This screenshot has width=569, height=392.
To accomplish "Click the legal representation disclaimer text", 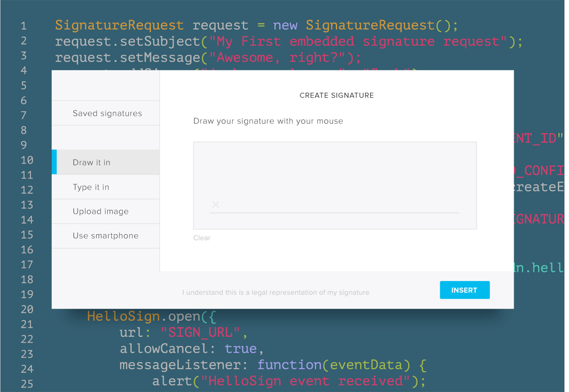I will click(276, 292).
